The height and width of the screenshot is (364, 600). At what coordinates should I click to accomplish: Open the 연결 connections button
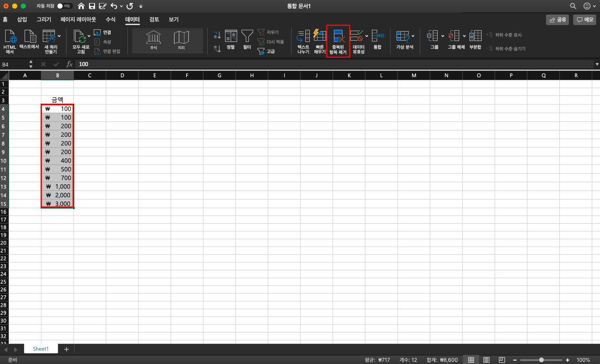103,32
